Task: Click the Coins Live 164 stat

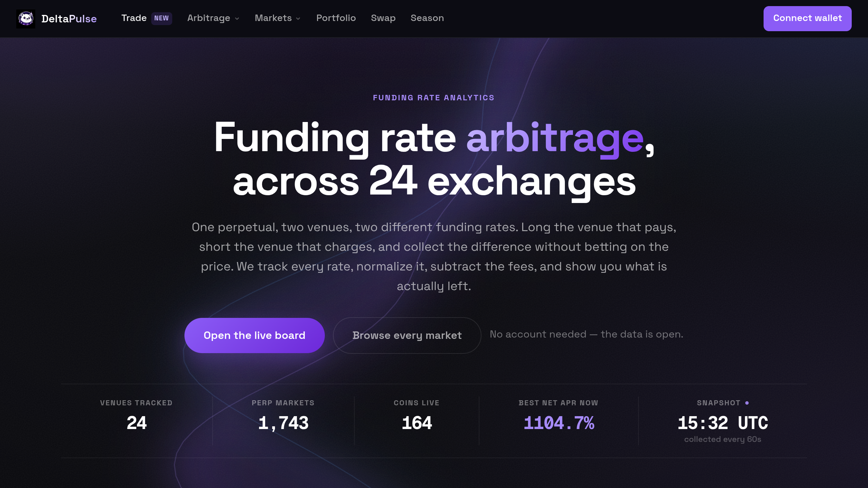Action: tap(417, 423)
